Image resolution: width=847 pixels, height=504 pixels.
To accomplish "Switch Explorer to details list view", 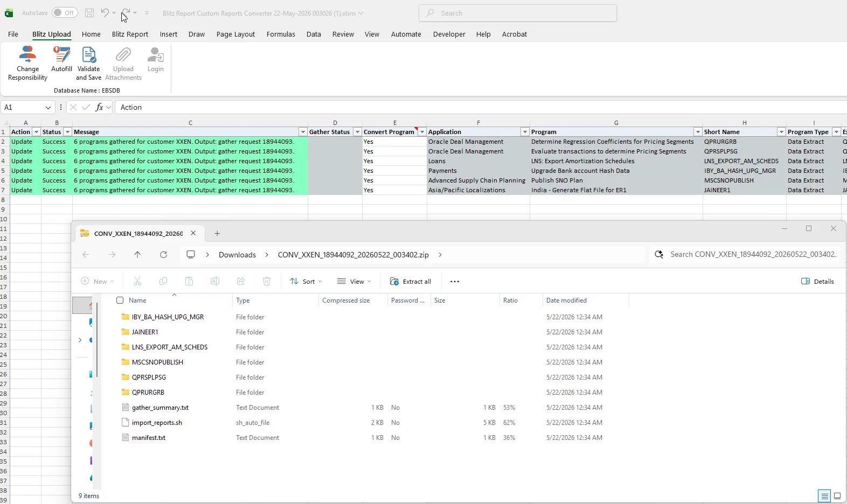I will pyautogui.click(x=824, y=496).
